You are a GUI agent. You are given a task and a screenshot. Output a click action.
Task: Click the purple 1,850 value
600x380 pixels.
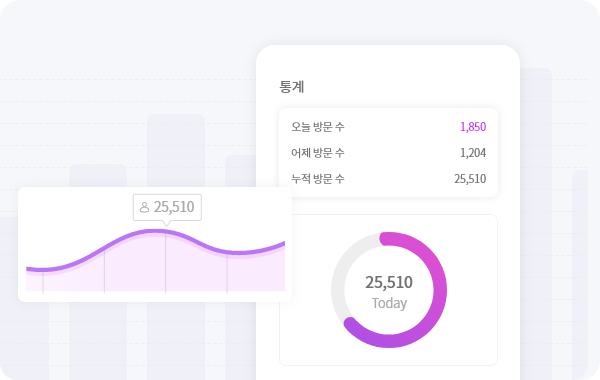[x=473, y=127]
